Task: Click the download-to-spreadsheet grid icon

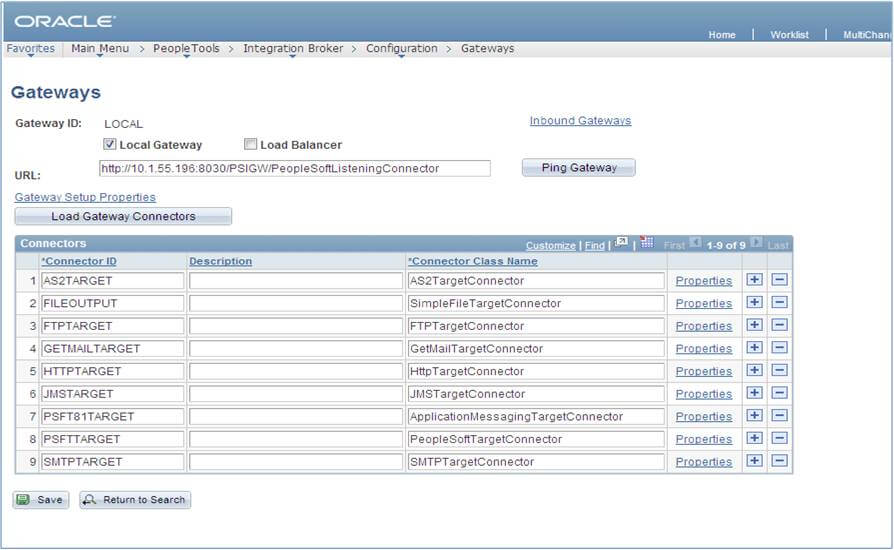Action: point(647,242)
